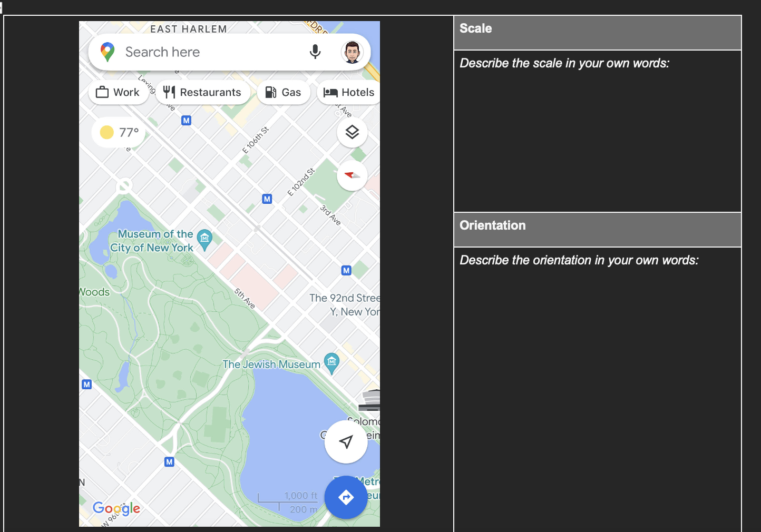The width and height of the screenshot is (761, 532).
Task: Click the Google Maps pin logo in search bar
Action: click(x=108, y=52)
